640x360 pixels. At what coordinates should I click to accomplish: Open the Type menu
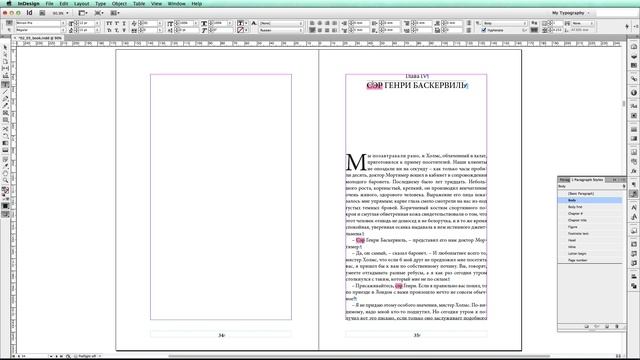pos(100,4)
